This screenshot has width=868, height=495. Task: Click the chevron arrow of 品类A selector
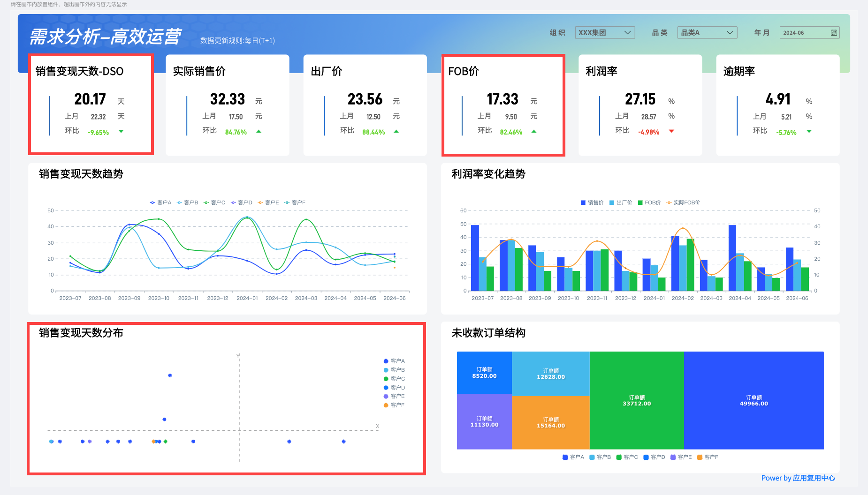click(730, 33)
